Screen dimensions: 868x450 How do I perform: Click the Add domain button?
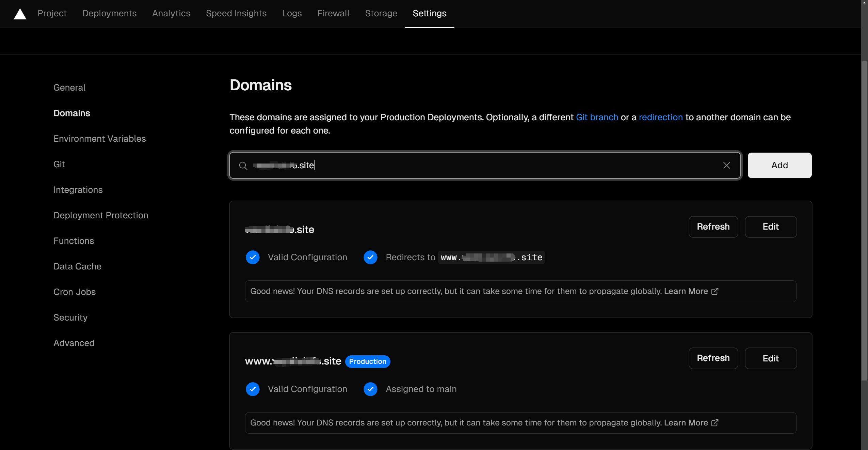779,165
